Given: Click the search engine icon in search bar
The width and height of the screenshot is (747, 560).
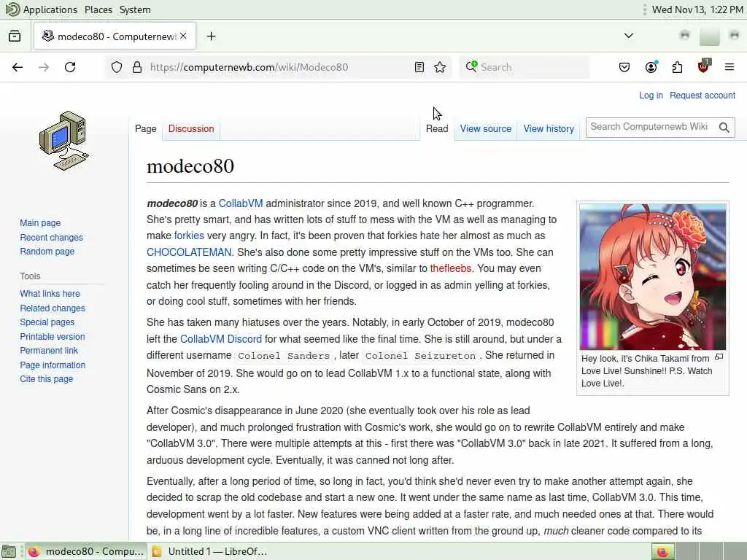Looking at the screenshot, I should [472, 66].
